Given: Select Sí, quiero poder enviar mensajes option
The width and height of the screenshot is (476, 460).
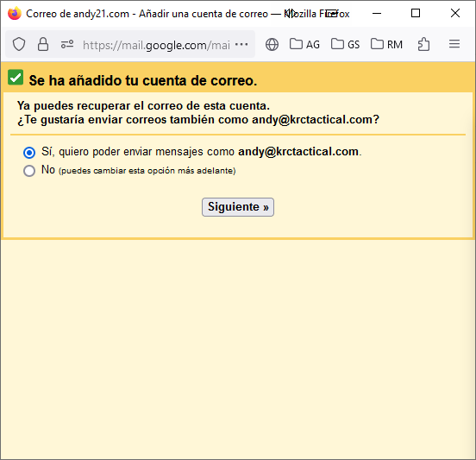Looking at the screenshot, I should pos(29,152).
